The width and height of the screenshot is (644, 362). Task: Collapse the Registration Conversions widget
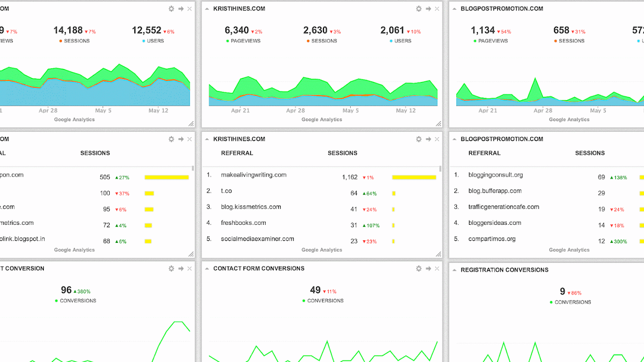pos(455,270)
